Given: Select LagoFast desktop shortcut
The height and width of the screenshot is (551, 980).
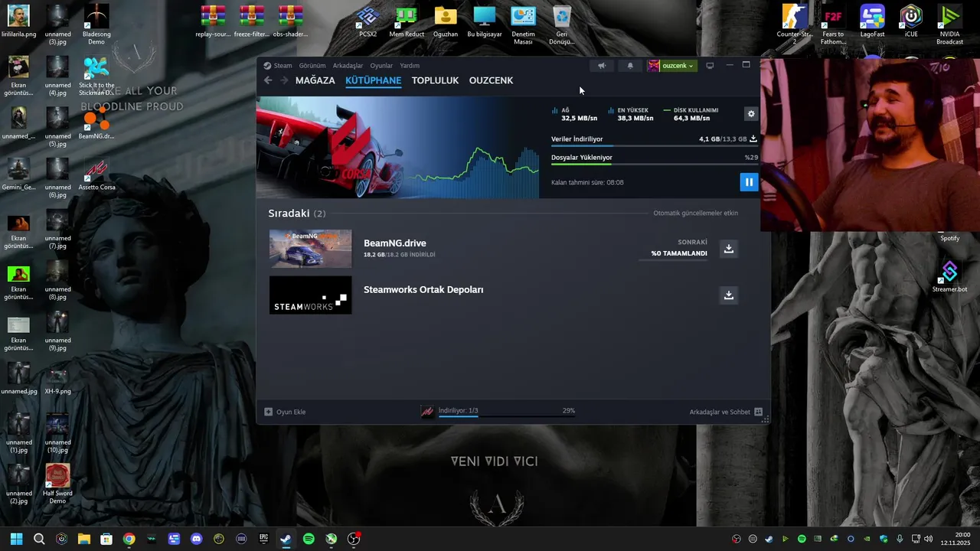Looking at the screenshot, I should (x=872, y=22).
